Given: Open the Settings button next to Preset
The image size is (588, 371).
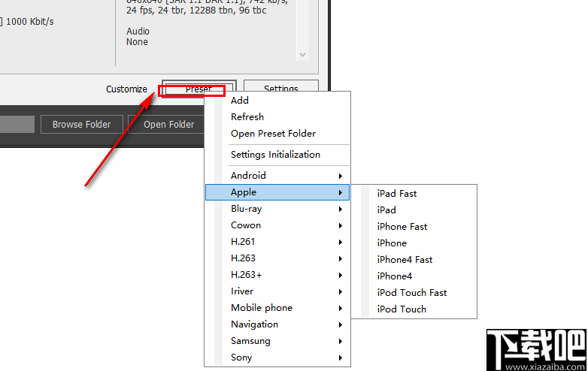Looking at the screenshot, I should tap(281, 86).
